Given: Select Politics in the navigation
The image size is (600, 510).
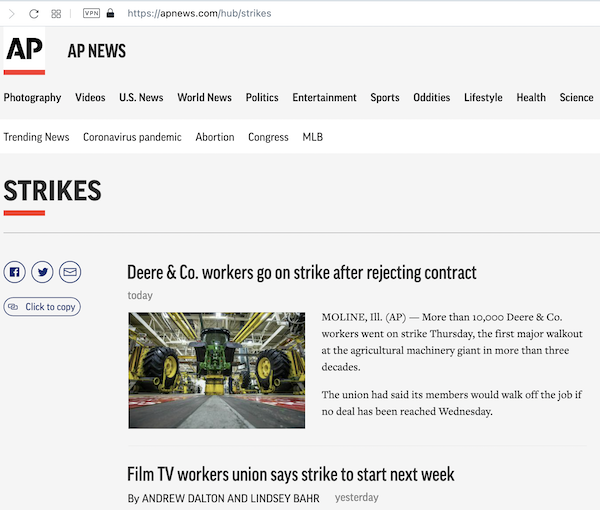Looking at the screenshot, I should [262, 98].
